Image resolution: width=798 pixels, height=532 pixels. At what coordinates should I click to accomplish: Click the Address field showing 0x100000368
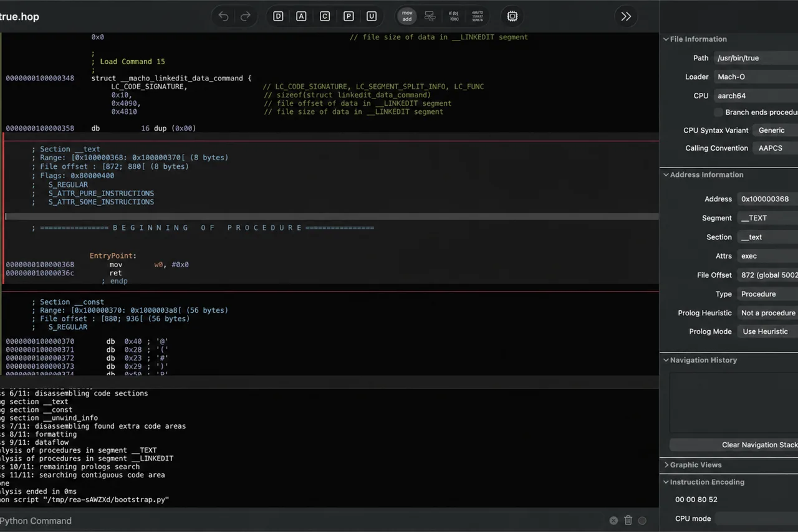[x=767, y=199]
